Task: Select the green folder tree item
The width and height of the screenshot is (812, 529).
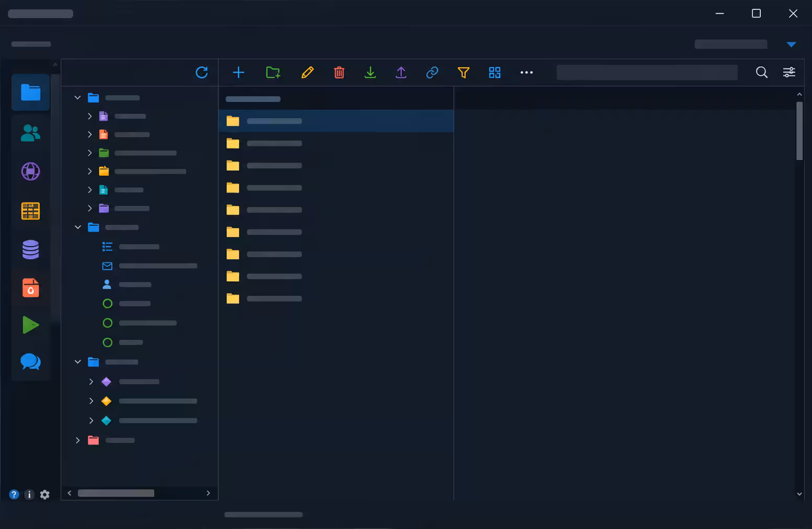Action: pos(137,153)
